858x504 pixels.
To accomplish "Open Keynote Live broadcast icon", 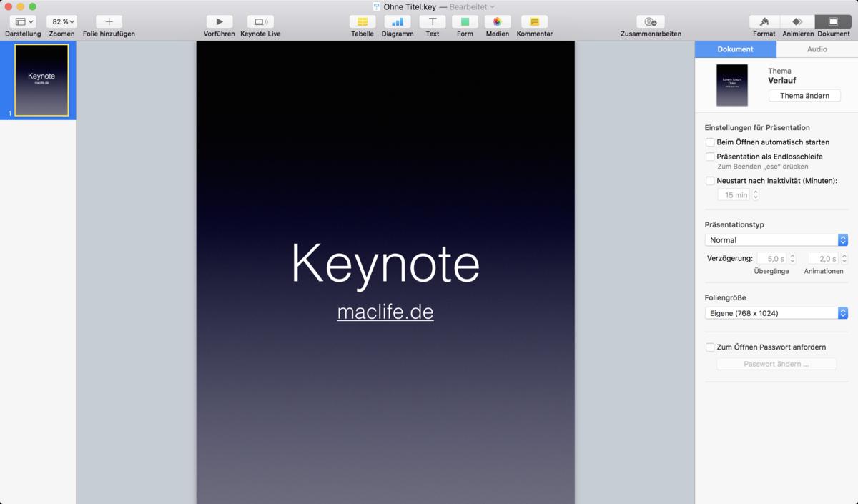I will click(260, 22).
